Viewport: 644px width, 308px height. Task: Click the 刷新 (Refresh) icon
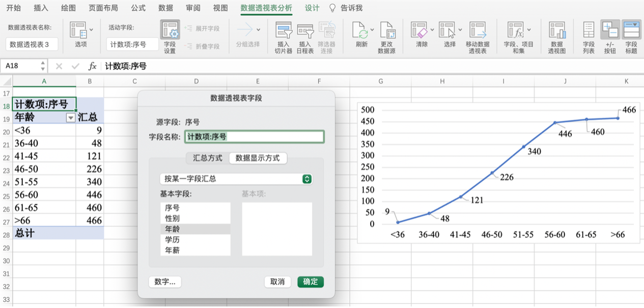(361, 31)
